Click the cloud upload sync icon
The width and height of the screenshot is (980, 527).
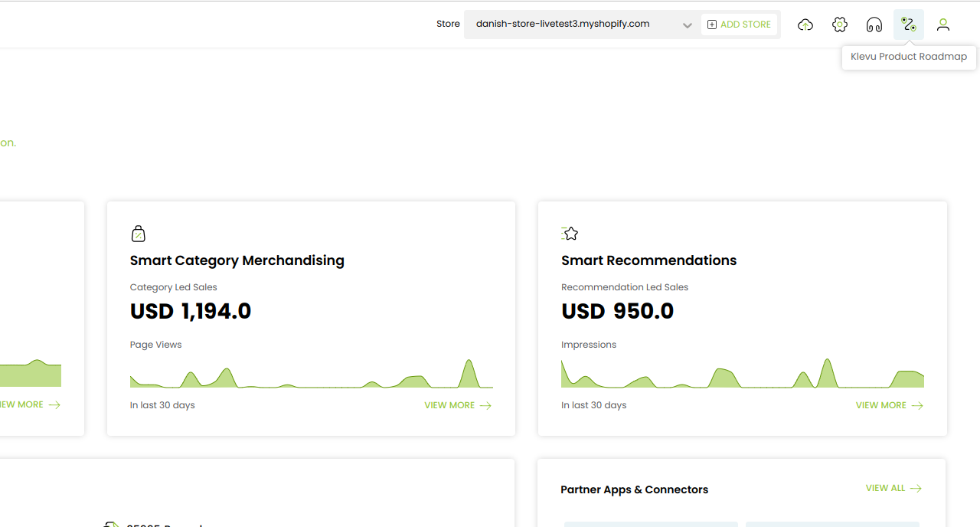tap(805, 25)
